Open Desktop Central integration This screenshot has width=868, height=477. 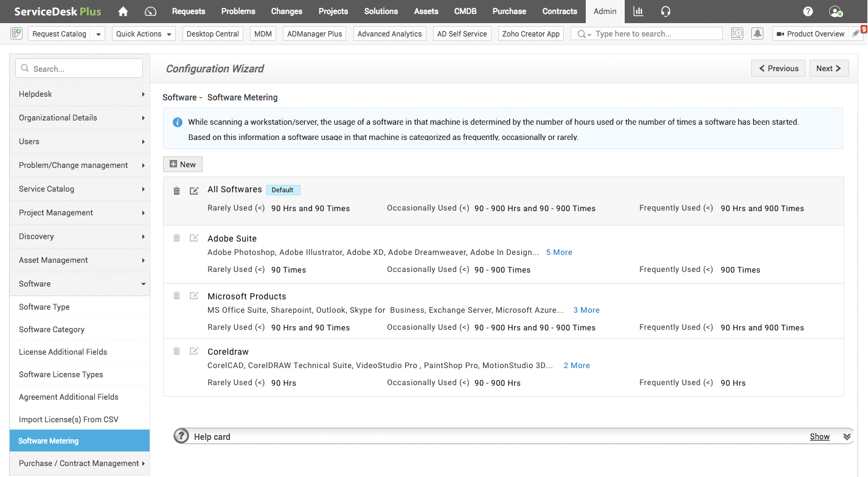[213, 34]
